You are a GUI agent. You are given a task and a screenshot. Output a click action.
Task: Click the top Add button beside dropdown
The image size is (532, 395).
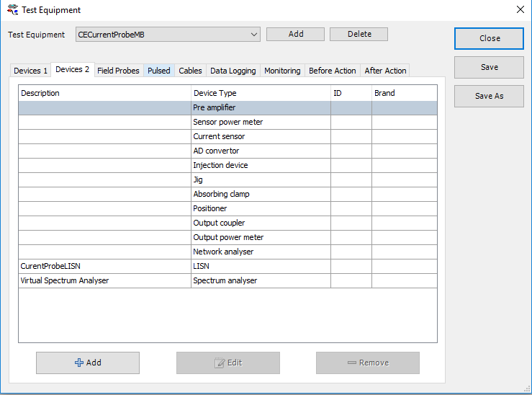click(x=295, y=34)
